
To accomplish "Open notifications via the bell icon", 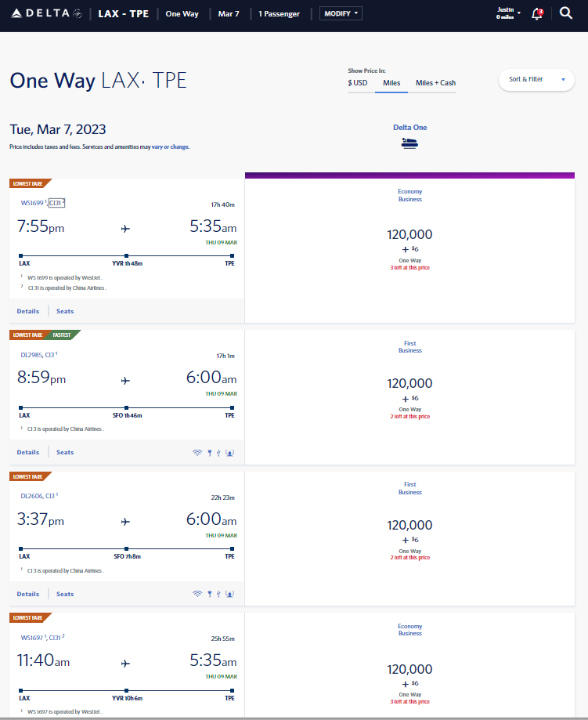I will pos(536,13).
